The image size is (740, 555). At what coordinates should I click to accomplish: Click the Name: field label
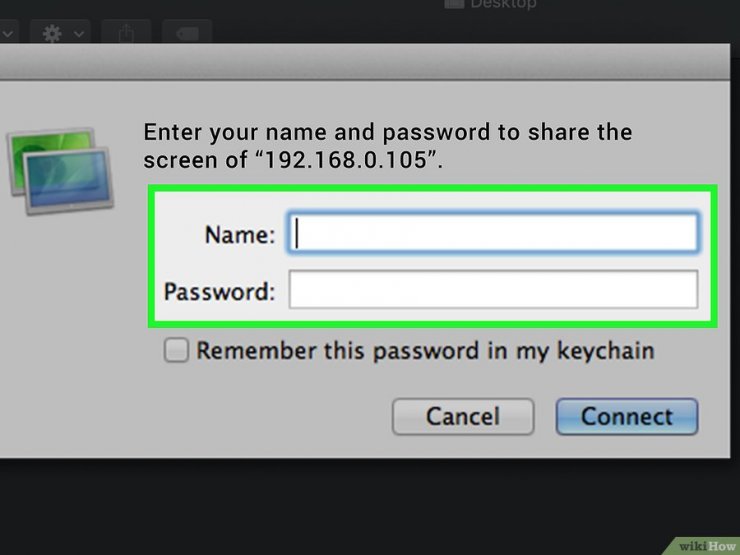(239, 235)
